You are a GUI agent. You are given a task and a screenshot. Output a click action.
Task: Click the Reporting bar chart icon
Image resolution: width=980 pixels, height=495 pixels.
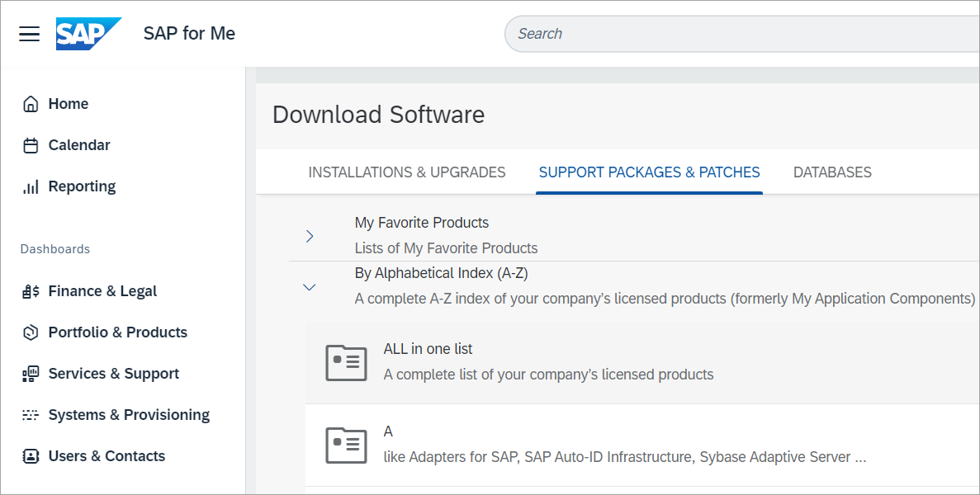pyautogui.click(x=31, y=186)
